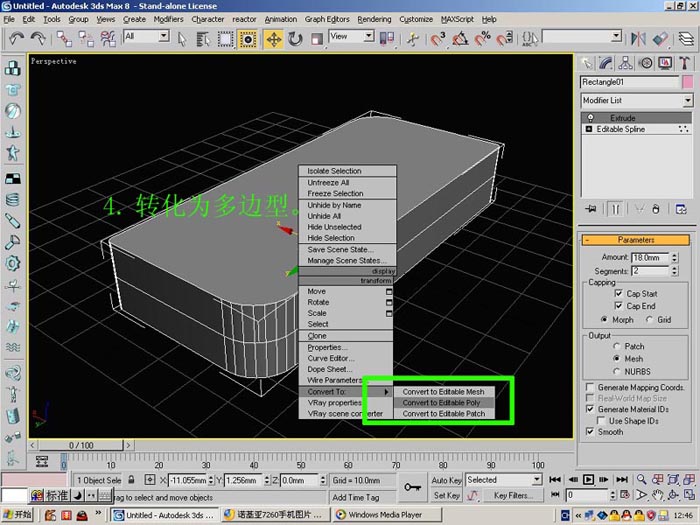
Task: Choose Convert to Editable Patch
Action: coord(444,414)
